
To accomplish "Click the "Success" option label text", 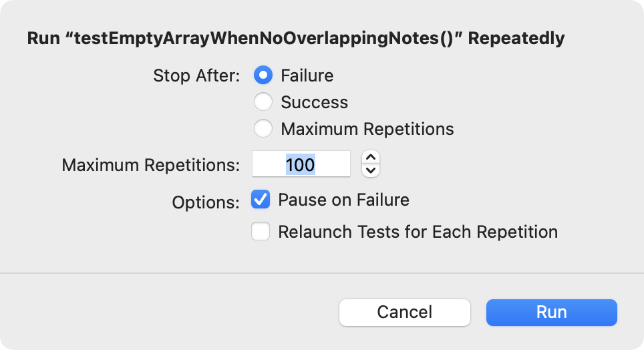I will [314, 102].
